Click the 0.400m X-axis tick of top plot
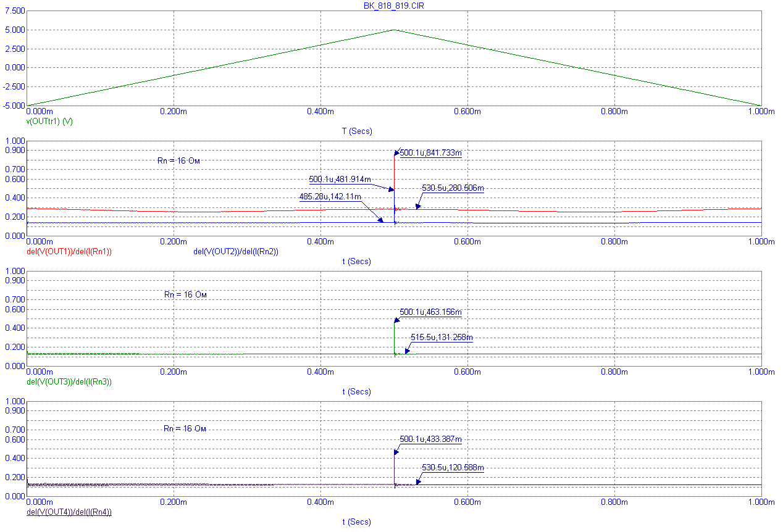783x532 pixels. pos(320,111)
